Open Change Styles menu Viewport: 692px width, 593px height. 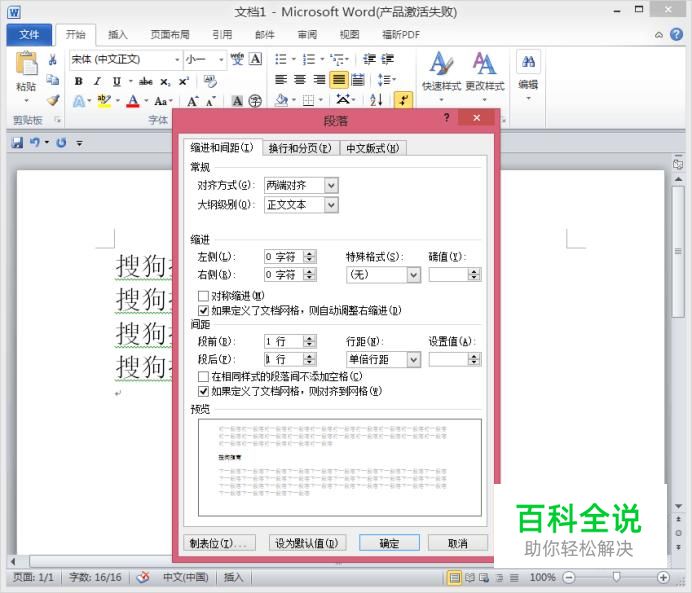pyautogui.click(x=485, y=72)
